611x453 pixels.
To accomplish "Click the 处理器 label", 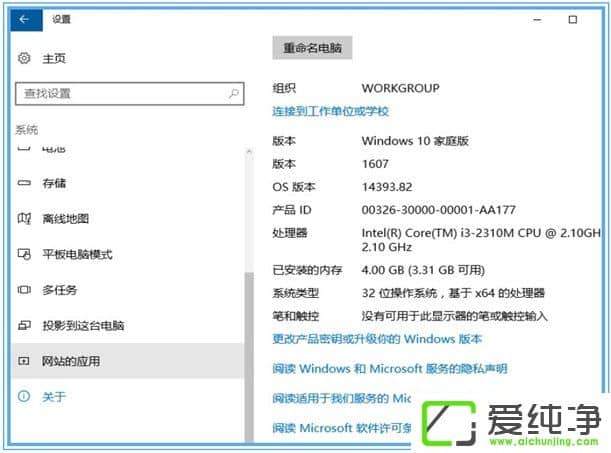I will coord(290,233).
